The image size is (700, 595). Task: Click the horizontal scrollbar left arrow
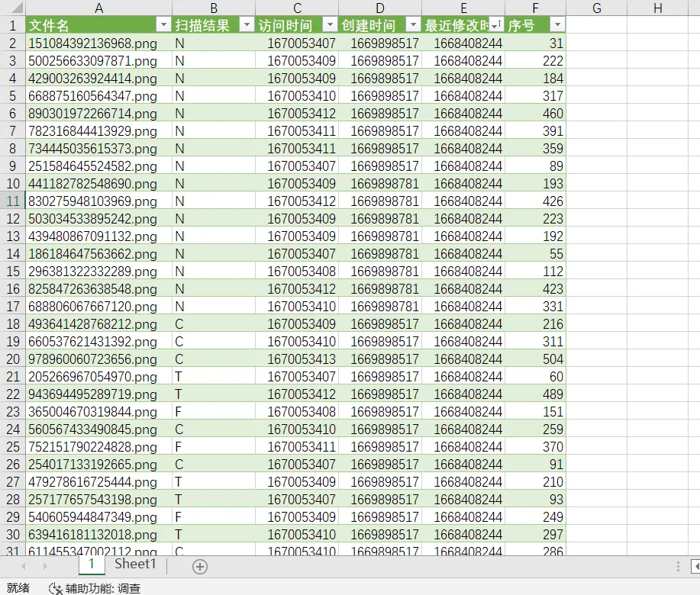(x=695, y=566)
